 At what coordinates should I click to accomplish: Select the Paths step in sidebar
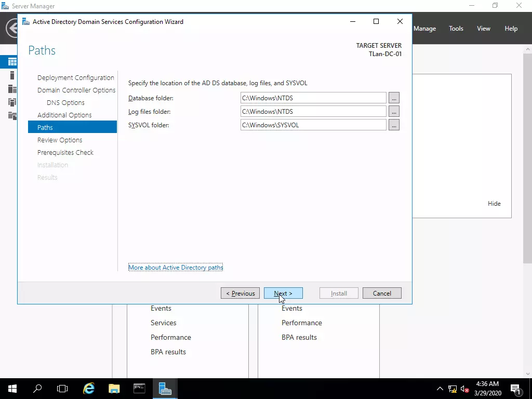click(72, 127)
